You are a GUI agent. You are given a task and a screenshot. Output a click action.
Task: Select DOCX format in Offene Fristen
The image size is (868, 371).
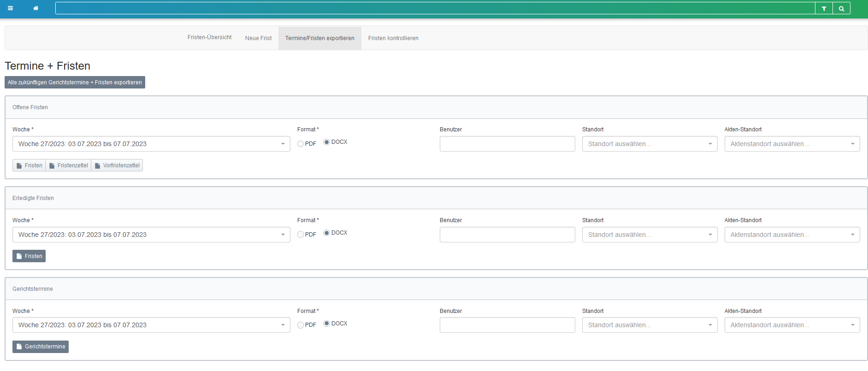[x=326, y=142]
